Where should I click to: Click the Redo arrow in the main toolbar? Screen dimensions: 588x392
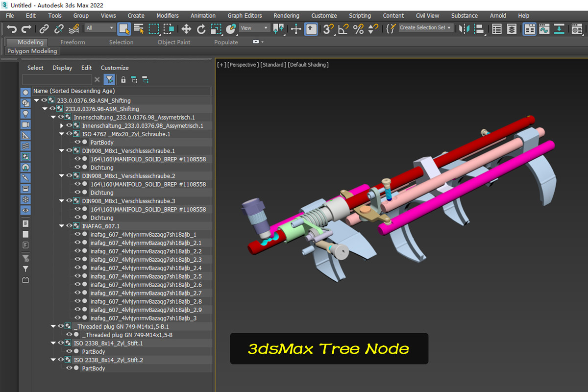coord(26,29)
